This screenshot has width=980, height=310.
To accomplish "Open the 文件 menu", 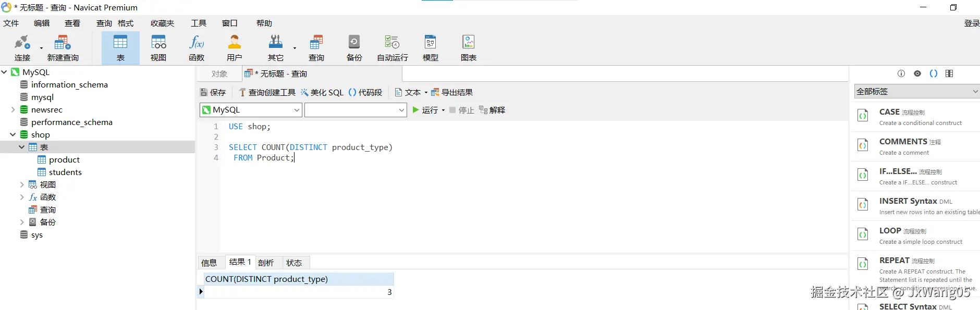I will 11,23.
